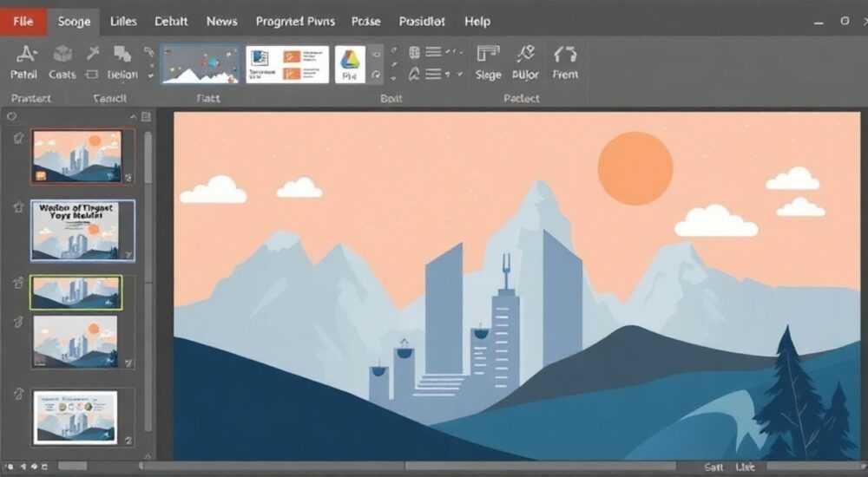The width and height of the screenshot is (868, 477).
Task: Click the Belion shapes icon
Action: (x=122, y=54)
